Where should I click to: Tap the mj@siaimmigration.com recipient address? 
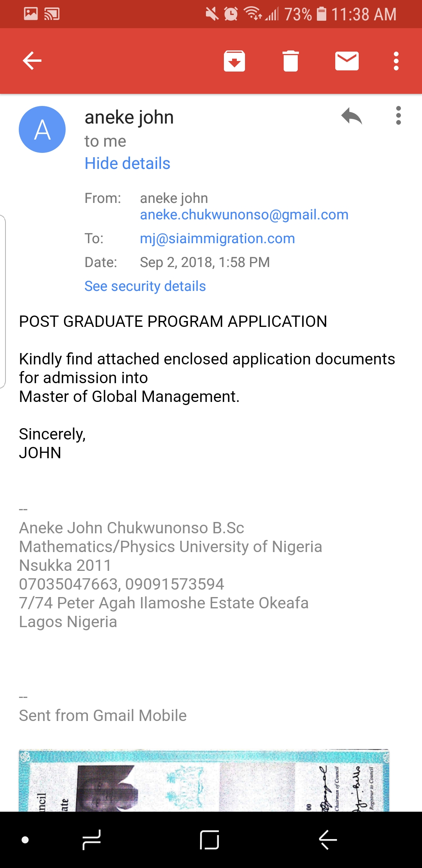217,239
